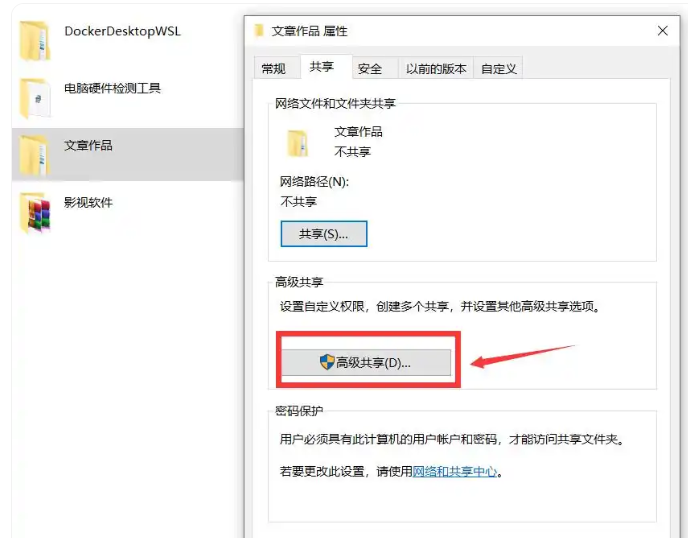Select the 文章作品 folder icon in the file list

[x=35, y=155]
